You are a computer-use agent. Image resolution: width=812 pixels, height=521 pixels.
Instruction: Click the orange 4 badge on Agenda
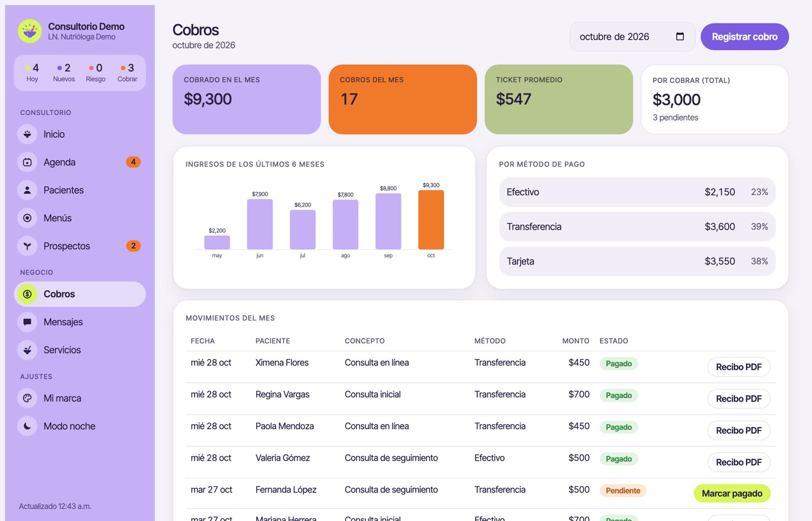click(x=133, y=162)
